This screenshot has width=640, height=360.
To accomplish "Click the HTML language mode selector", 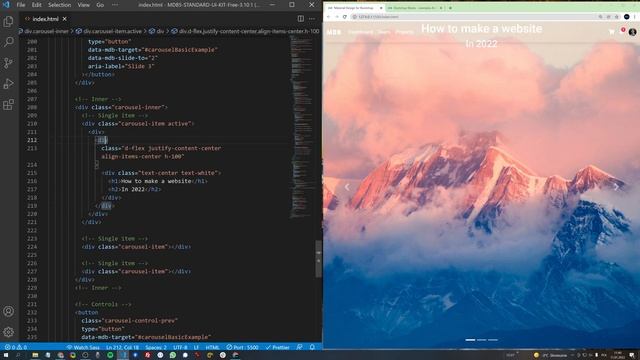I will pyautogui.click(x=212, y=347).
